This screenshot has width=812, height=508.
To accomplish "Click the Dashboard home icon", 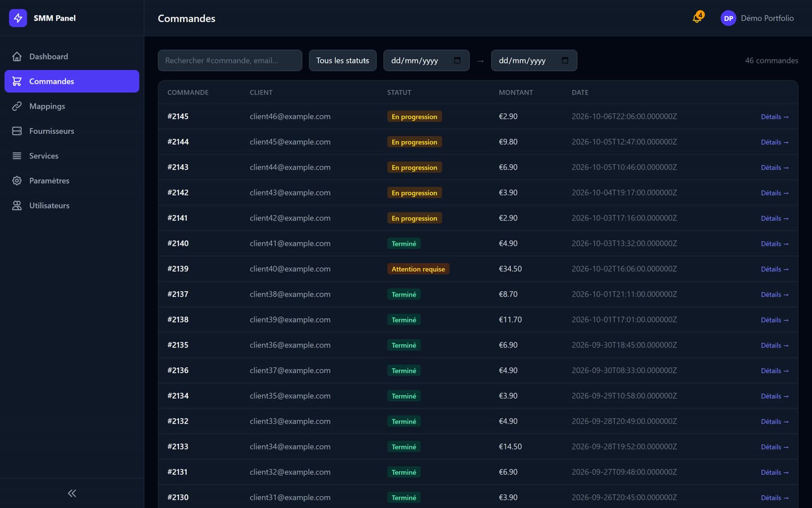I will 17,56.
